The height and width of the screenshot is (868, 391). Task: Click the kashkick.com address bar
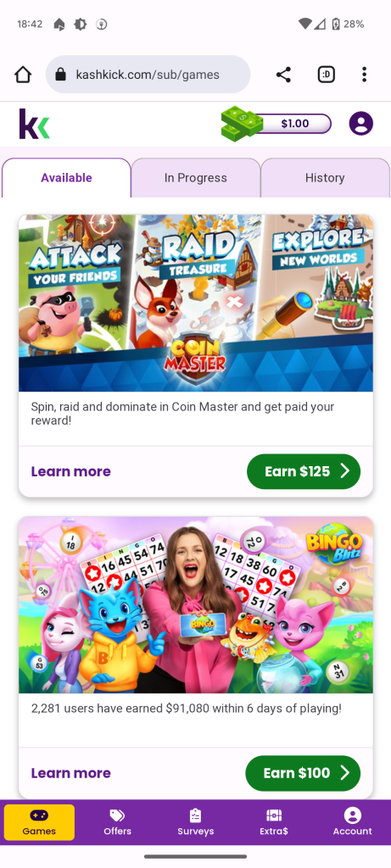click(x=148, y=75)
